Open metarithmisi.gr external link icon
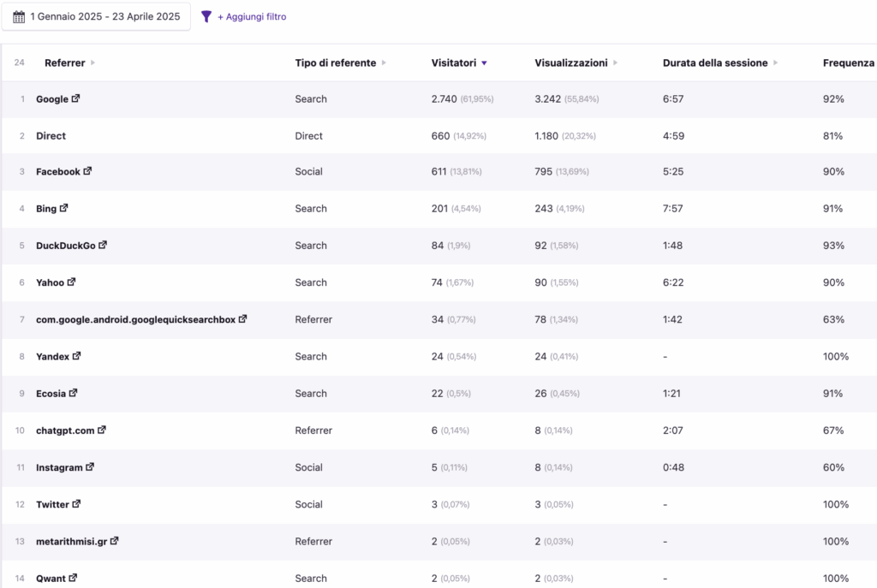877x588 pixels. click(115, 540)
